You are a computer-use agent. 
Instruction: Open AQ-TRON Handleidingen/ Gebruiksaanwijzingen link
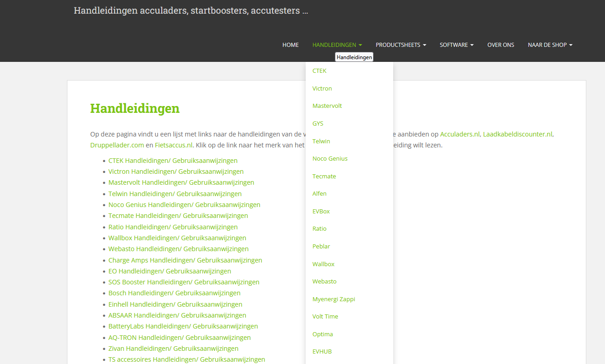(x=179, y=338)
